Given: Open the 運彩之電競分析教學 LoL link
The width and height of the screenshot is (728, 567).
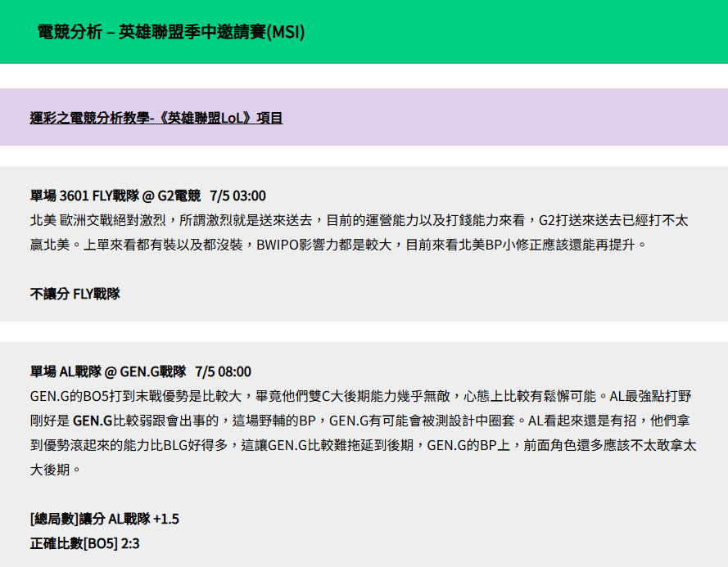Looking at the screenshot, I should 156,118.
